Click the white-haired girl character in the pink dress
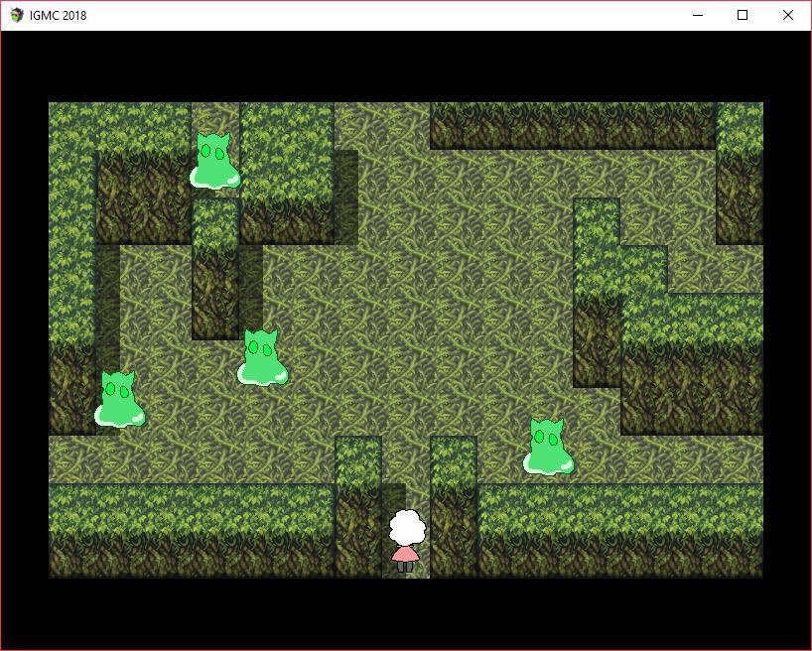 (x=408, y=541)
